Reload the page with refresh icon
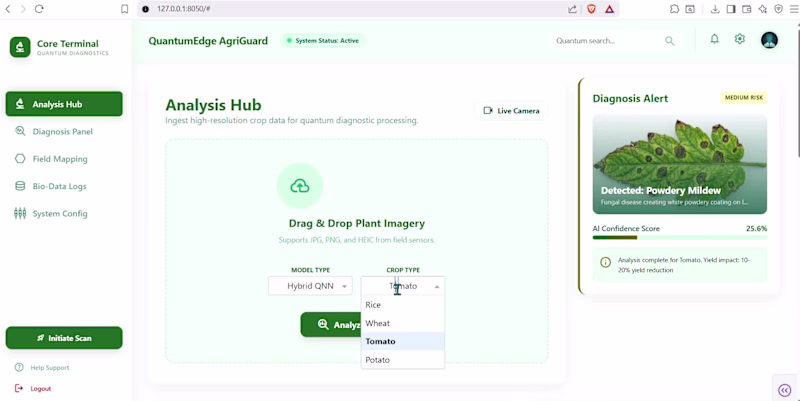Viewport: 800px width, 401px height. pos(39,9)
